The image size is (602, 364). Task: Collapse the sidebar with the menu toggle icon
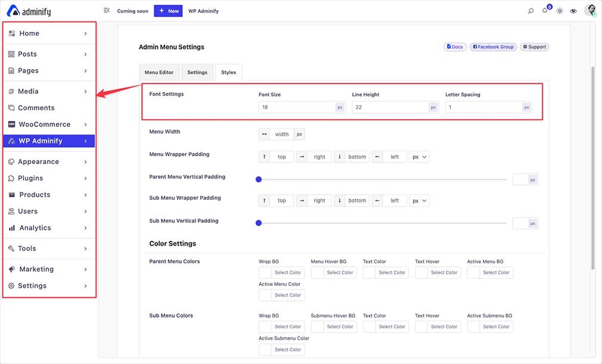tap(107, 10)
